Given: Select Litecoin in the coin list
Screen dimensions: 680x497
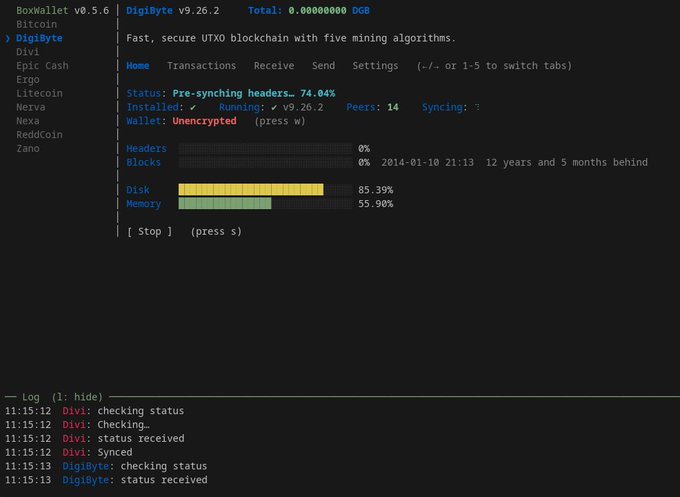Looking at the screenshot, I should [39, 93].
